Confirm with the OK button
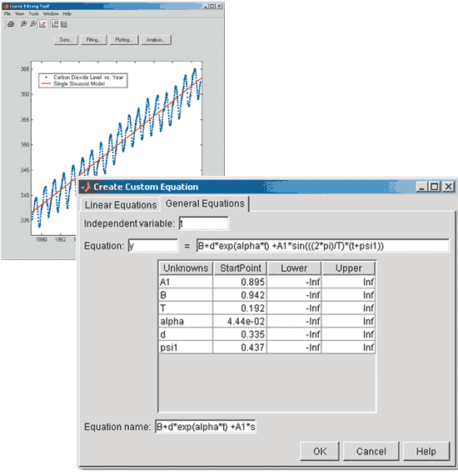The image size is (458, 476). pyautogui.click(x=320, y=452)
